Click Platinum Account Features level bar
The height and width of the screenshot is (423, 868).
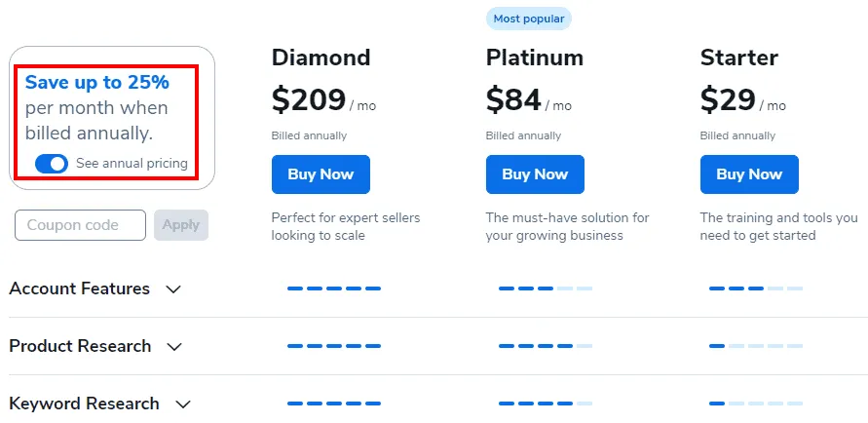545,288
